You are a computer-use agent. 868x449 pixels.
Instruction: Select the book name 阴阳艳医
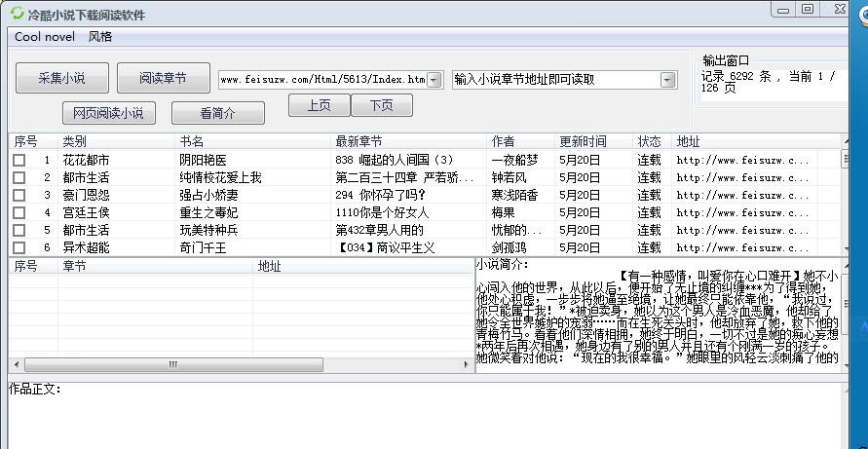[x=203, y=161]
